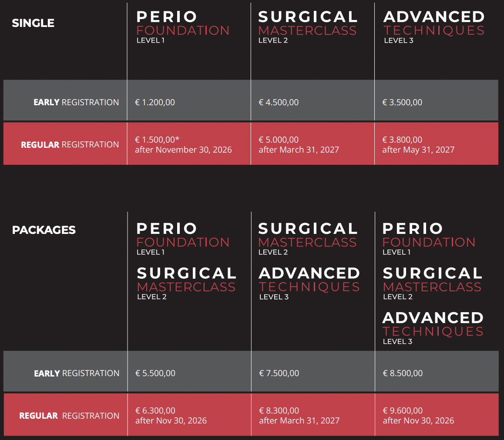Screen dimensions: 504x440
Task: Click the € 1.200,00 early registration price
Action: 155,103
